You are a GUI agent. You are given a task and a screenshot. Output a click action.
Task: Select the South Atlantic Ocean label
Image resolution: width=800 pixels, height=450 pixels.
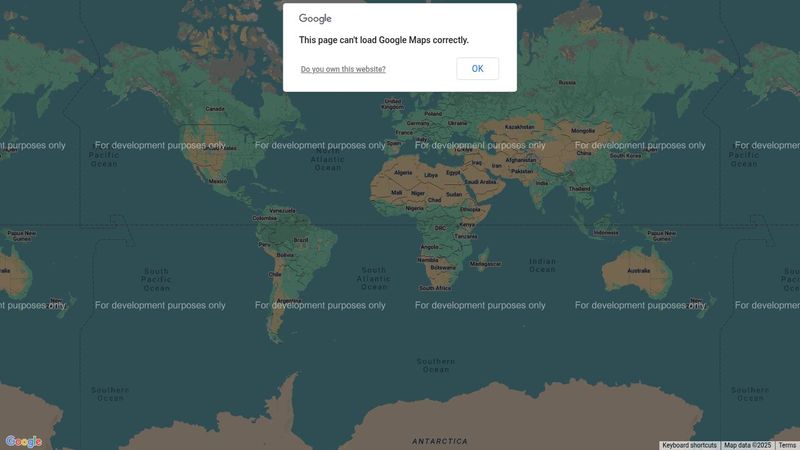click(374, 278)
